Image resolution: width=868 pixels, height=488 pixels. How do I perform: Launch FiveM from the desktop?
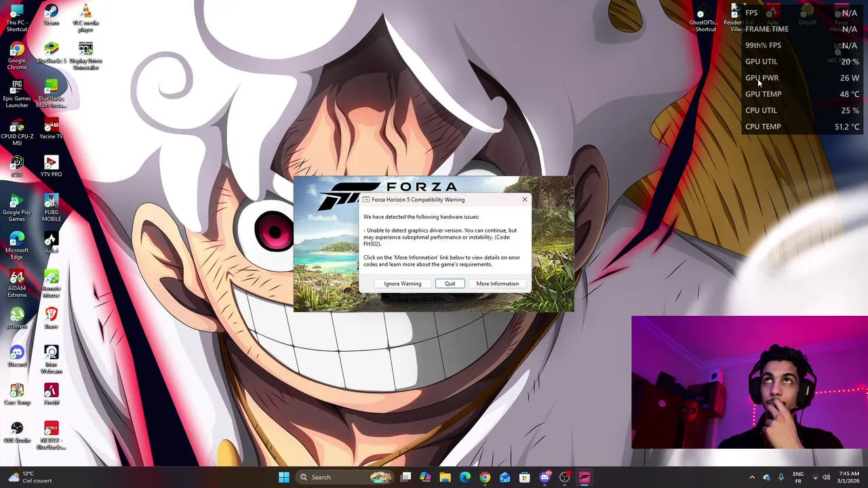(x=51, y=394)
